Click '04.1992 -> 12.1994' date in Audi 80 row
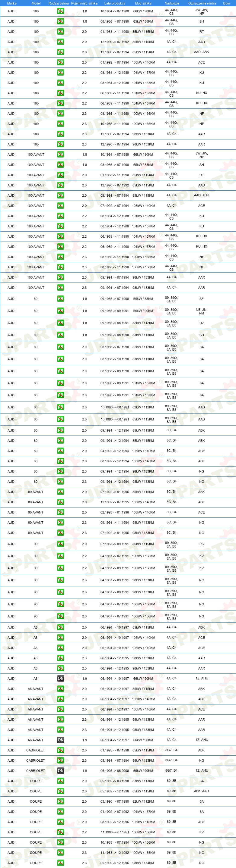The height and width of the screenshot is (868, 236). [x=114, y=451]
